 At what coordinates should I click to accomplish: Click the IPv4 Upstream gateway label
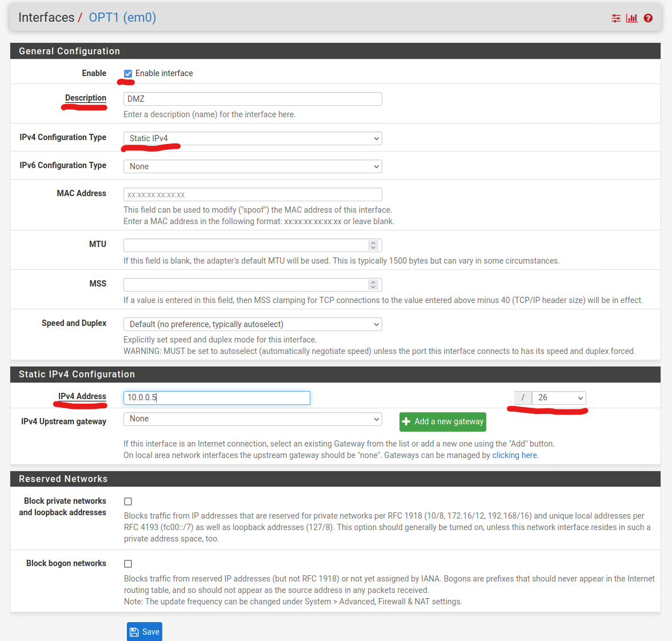pyautogui.click(x=63, y=421)
